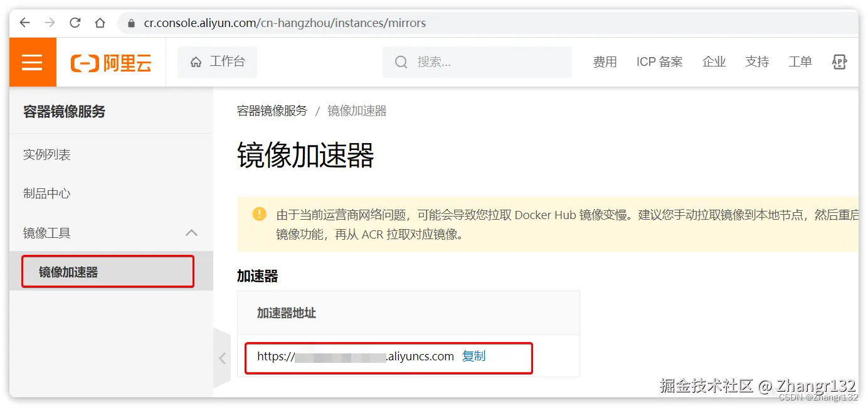The width and height of the screenshot is (868, 408).
Task: Copy the accelerator address via 复制
Action: click(474, 356)
